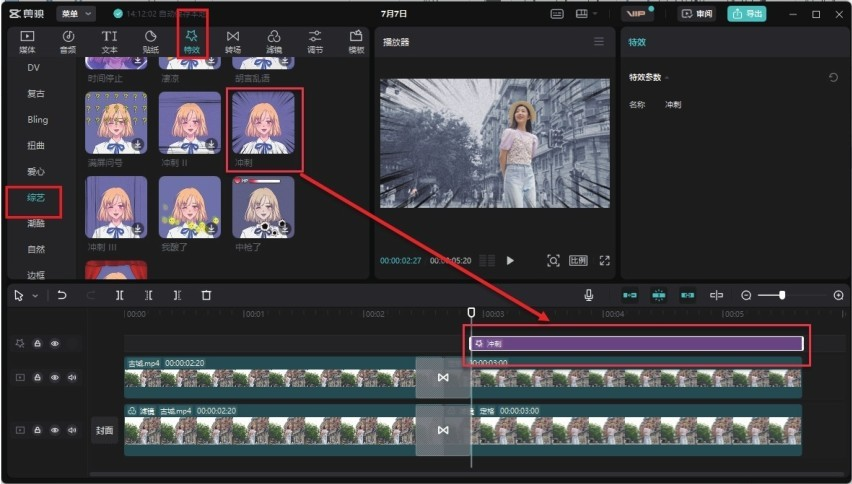
Task: Hide the effect track with eye icon
Action: tap(55, 343)
